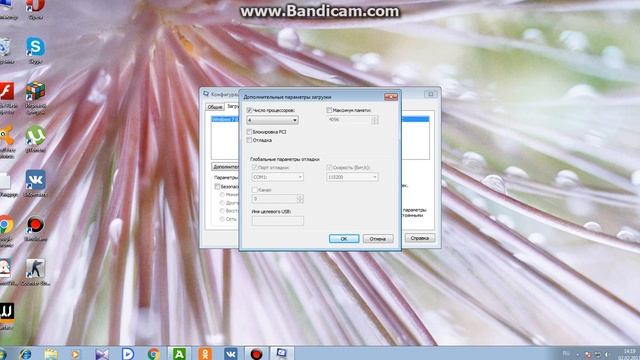Screen dimensions: 640x360
Task: Open the Opera browser desktop shortcut
Action: pyautogui.click(x=35, y=8)
